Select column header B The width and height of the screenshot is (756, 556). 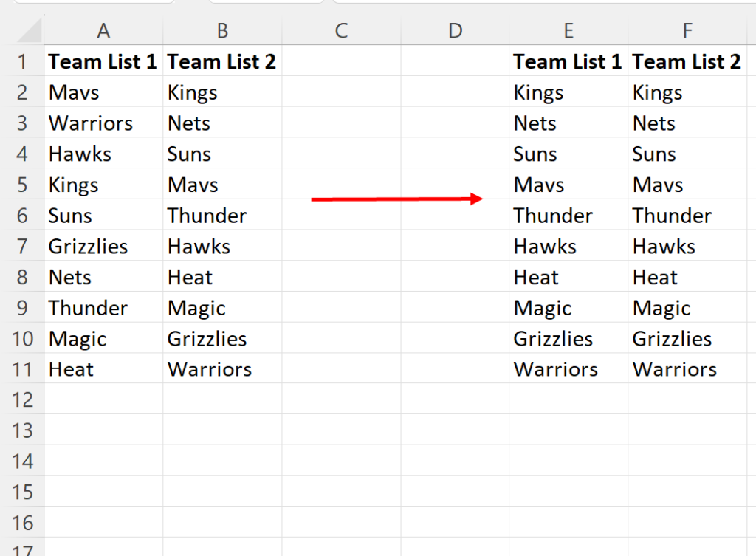(222, 30)
